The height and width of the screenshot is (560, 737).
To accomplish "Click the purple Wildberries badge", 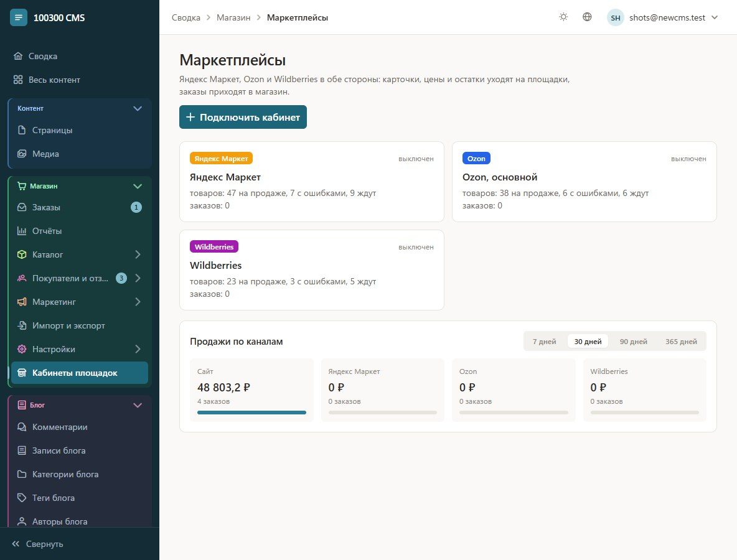I will (x=214, y=246).
